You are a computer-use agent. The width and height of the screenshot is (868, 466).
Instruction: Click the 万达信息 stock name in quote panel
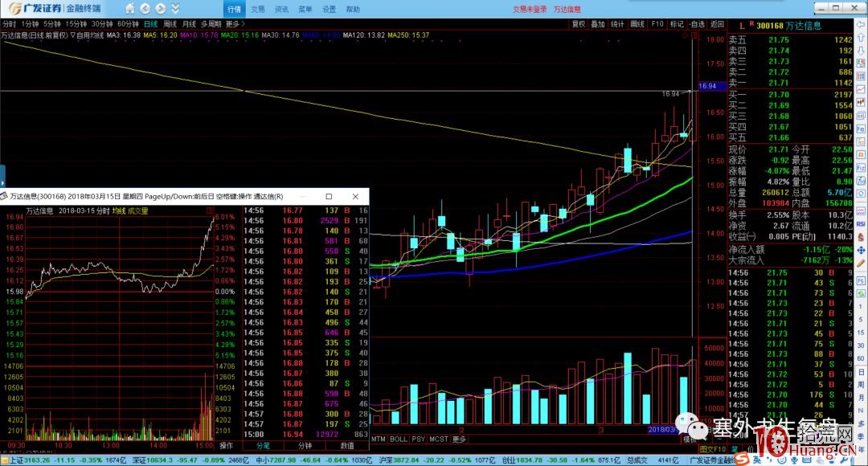(x=805, y=26)
